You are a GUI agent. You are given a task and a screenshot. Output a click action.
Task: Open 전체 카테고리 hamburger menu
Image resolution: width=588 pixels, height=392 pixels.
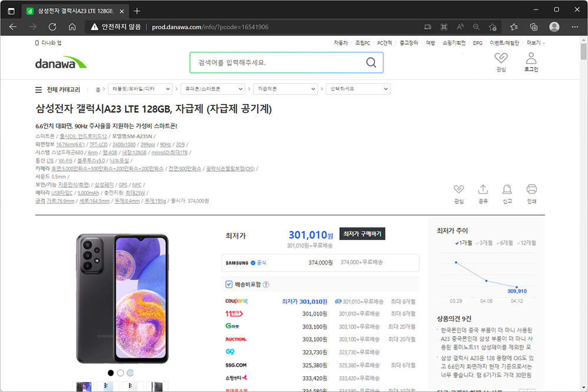point(38,89)
